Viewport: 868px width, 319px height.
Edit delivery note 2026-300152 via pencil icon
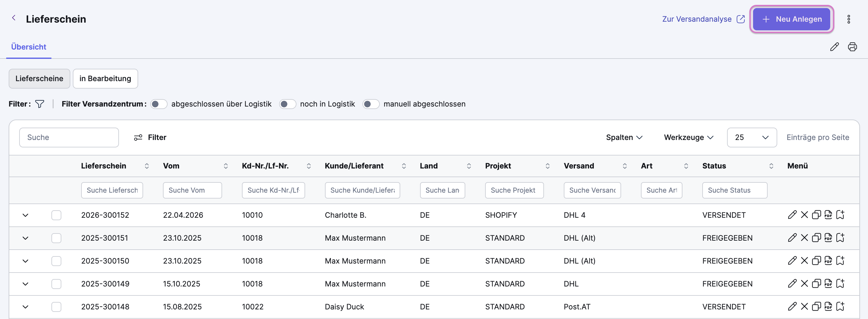point(792,215)
